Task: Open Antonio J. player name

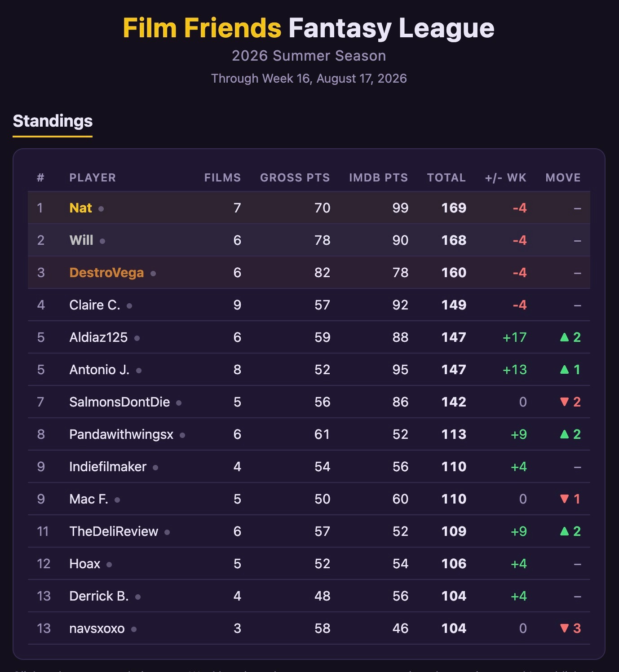Action: 99,370
